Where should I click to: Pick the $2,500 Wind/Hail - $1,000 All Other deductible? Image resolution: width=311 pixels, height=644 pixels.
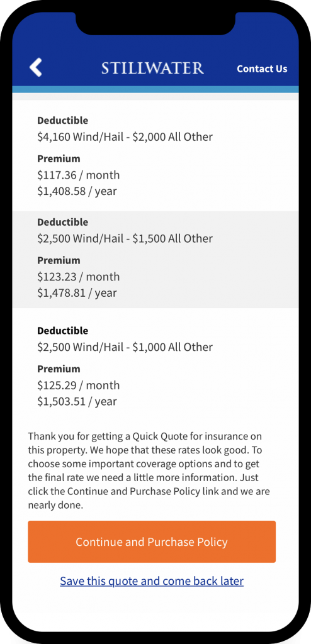point(125,347)
